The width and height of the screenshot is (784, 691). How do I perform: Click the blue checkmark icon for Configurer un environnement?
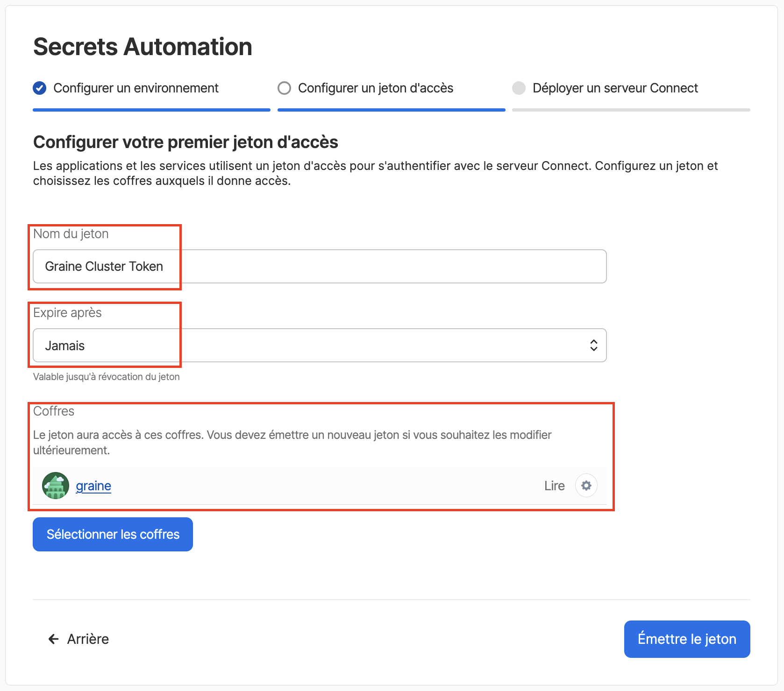[40, 88]
